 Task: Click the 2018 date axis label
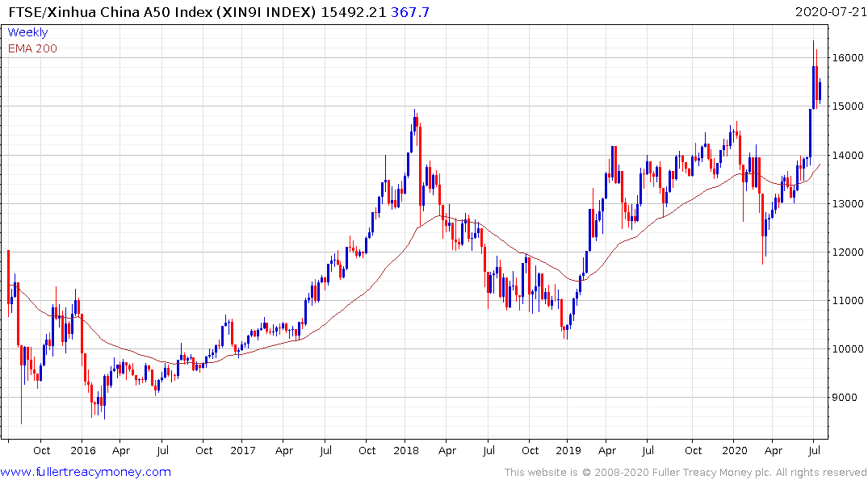point(406,450)
